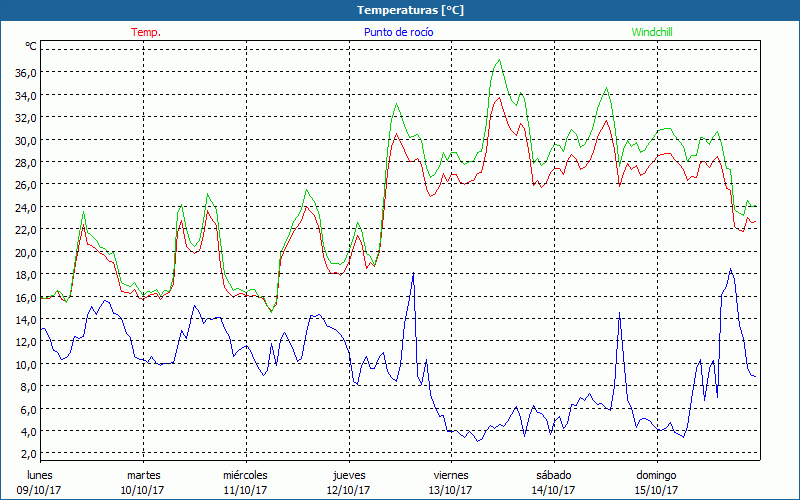Select the domingo day label
Viewport: 800px width, 500px height.
click(x=656, y=475)
